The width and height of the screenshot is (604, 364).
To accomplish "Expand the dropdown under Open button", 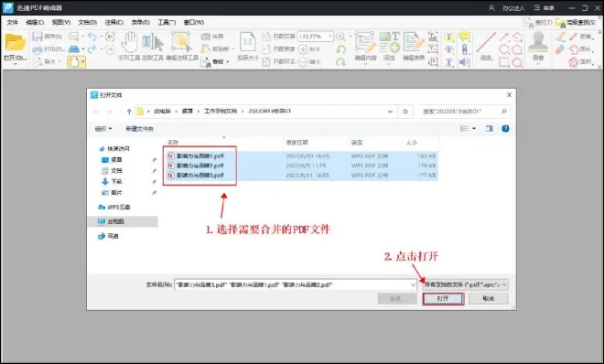I will click(x=15, y=64).
